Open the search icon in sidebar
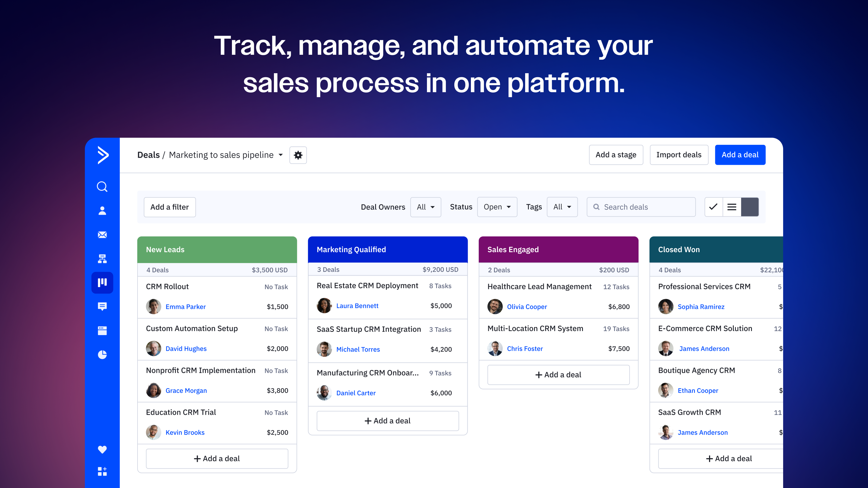Screen dimensions: 868x488 pos(102,186)
